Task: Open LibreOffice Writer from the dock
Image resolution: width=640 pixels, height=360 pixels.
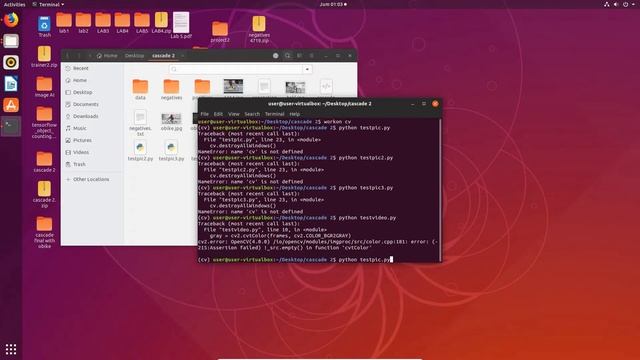Action: click(x=11, y=84)
